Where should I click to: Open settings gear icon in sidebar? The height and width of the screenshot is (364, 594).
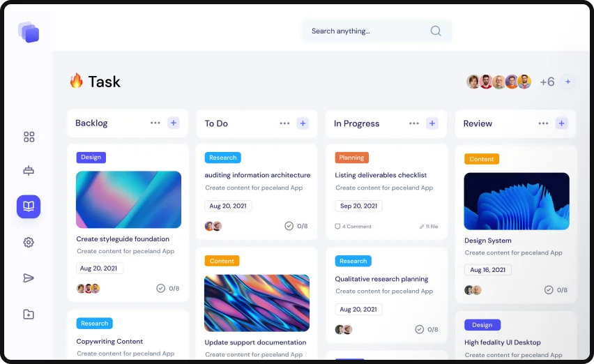pos(29,242)
